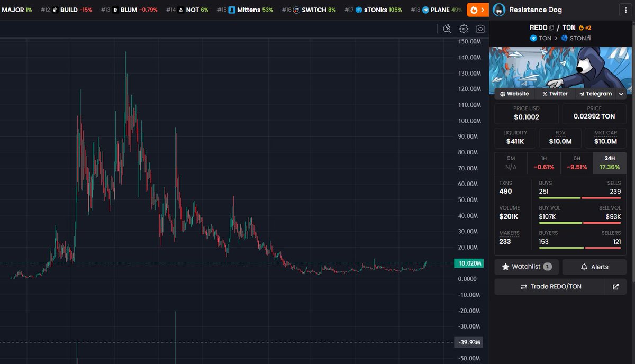Open Mittens 53% in trending ticker
Viewport: 635px width, 364px height.
click(245, 10)
